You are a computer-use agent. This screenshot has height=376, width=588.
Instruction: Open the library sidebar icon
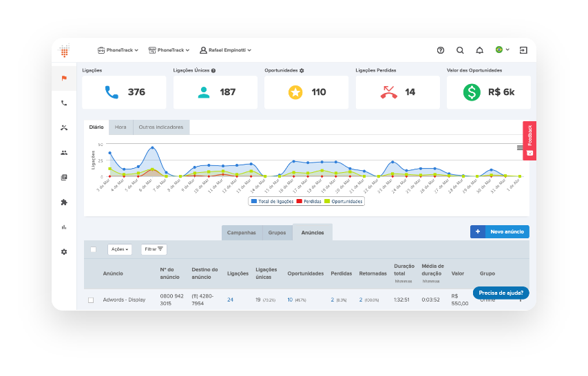click(x=64, y=178)
